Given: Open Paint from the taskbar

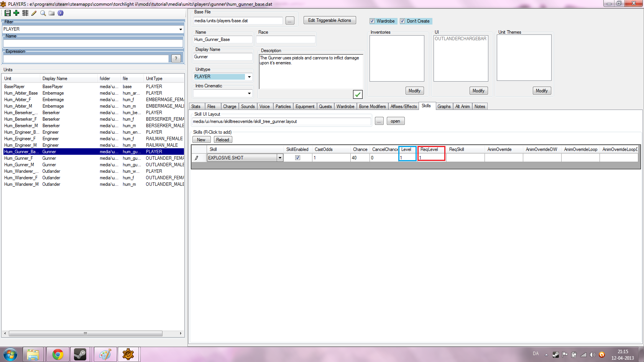Looking at the screenshot, I should 105,355.
